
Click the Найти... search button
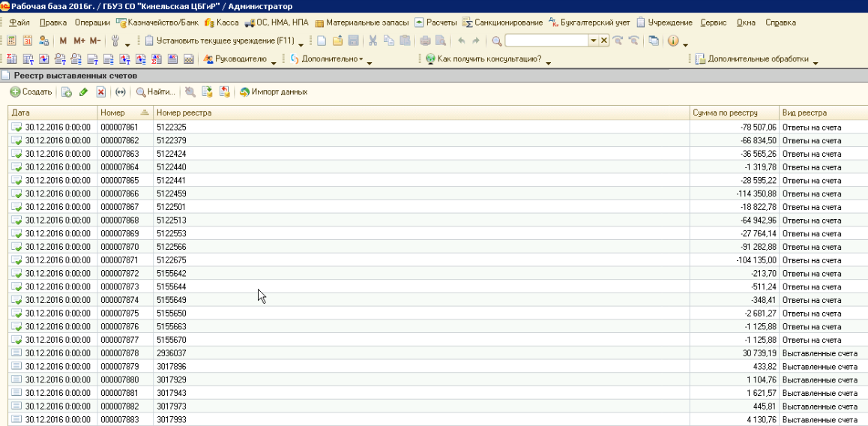click(x=155, y=92)
